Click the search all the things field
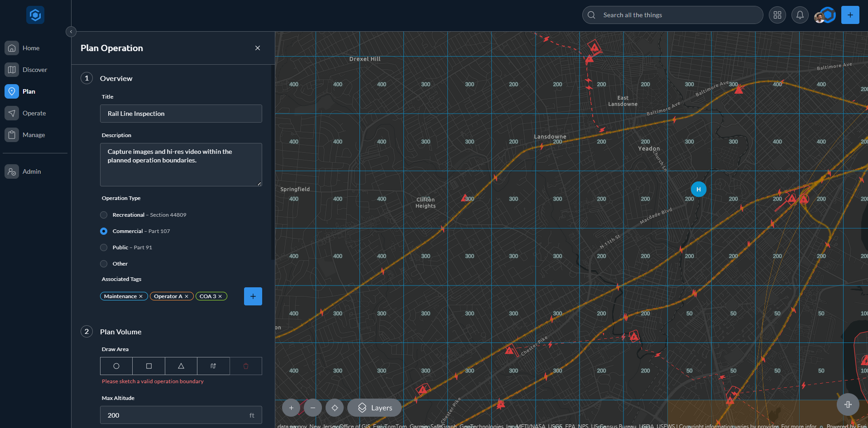 tap(673, 15)
